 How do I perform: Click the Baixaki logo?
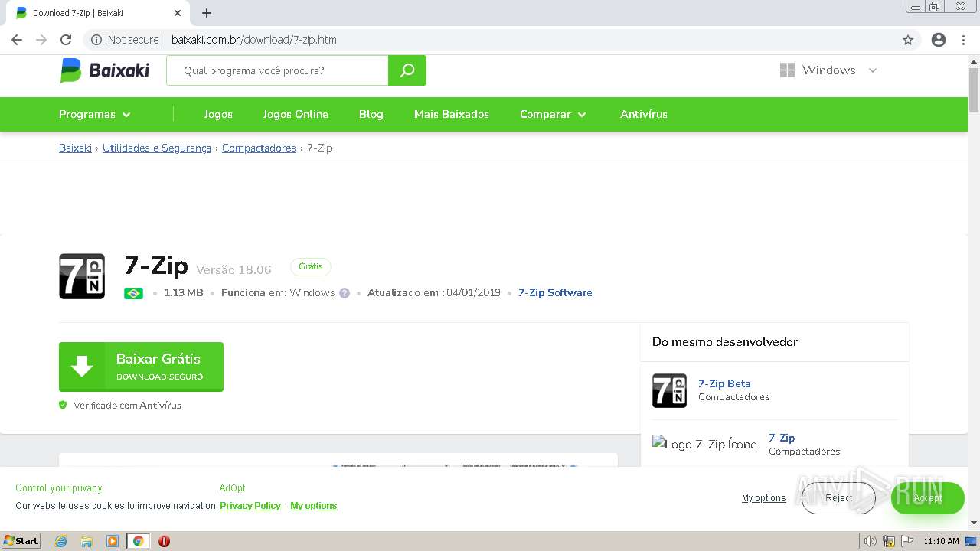[x=105, y=70]
